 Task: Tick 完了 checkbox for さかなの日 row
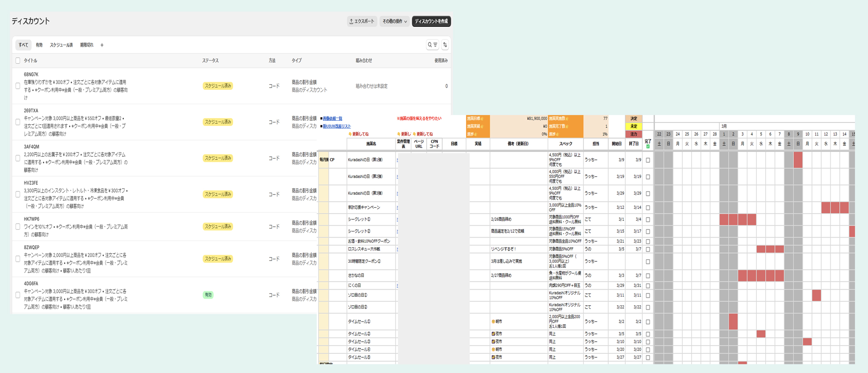pyautogui.click(x=648, y=275)
